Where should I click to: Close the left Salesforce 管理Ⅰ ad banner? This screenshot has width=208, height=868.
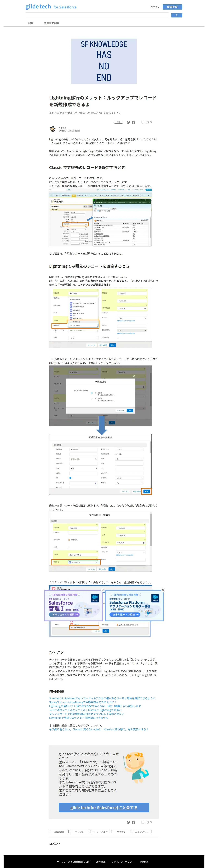(x=103, y=590)
